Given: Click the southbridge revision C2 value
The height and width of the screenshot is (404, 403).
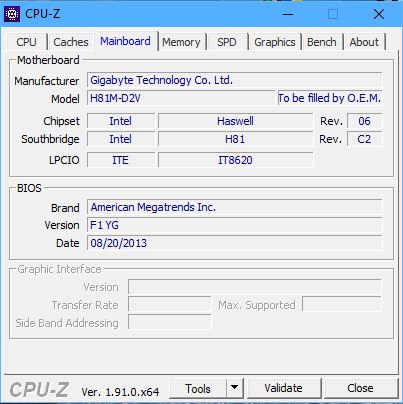Looking at the screenshot, I should point(364,139).
